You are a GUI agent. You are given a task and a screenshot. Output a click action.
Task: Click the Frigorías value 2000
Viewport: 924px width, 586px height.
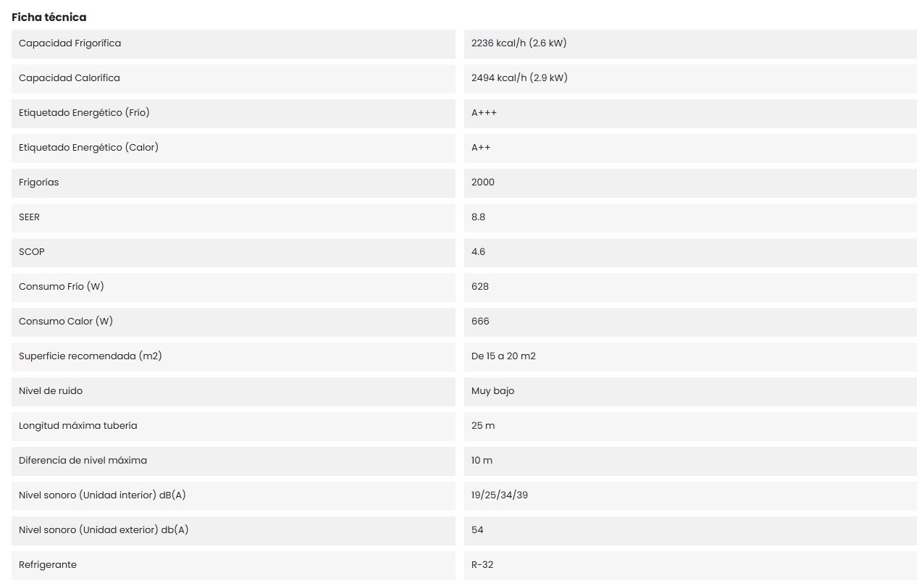tap(483, 183)
